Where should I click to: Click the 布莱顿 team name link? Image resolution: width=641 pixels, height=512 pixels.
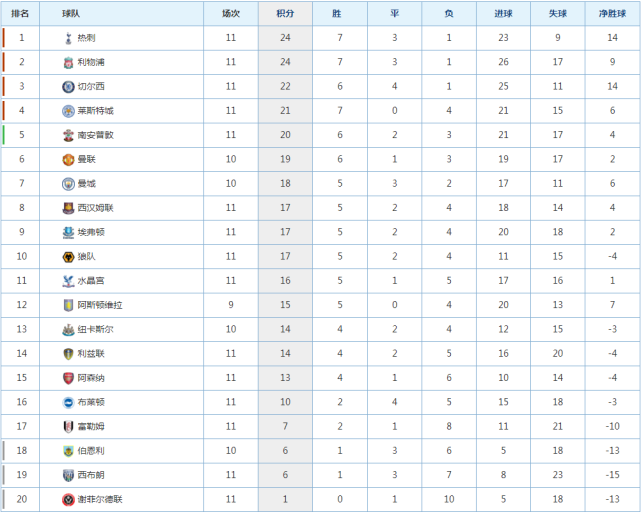[x=91, y=402]
